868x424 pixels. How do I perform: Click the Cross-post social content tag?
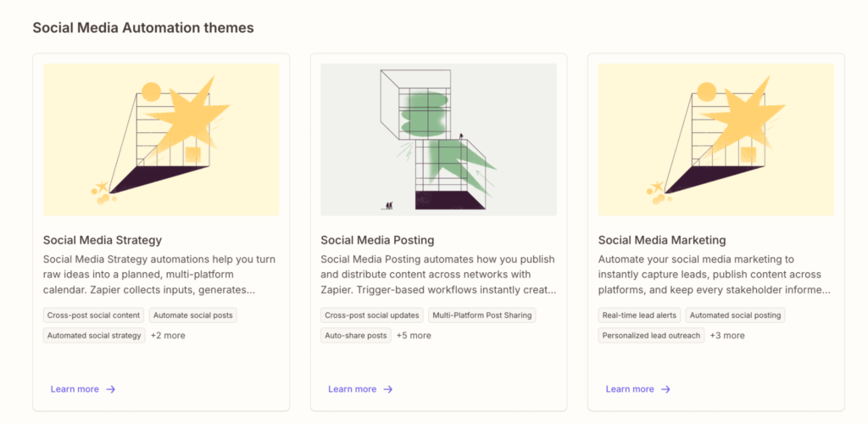point(94,315)
